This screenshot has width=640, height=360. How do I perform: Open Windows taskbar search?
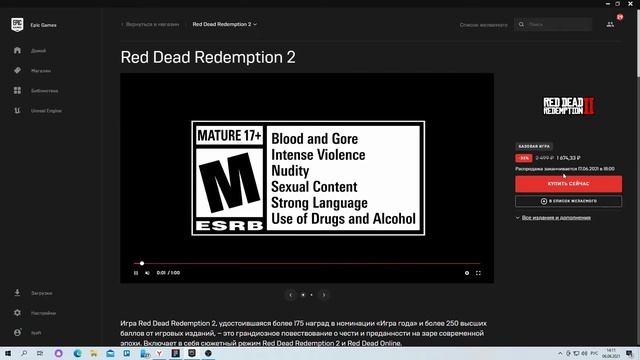(x=24, y=353)
